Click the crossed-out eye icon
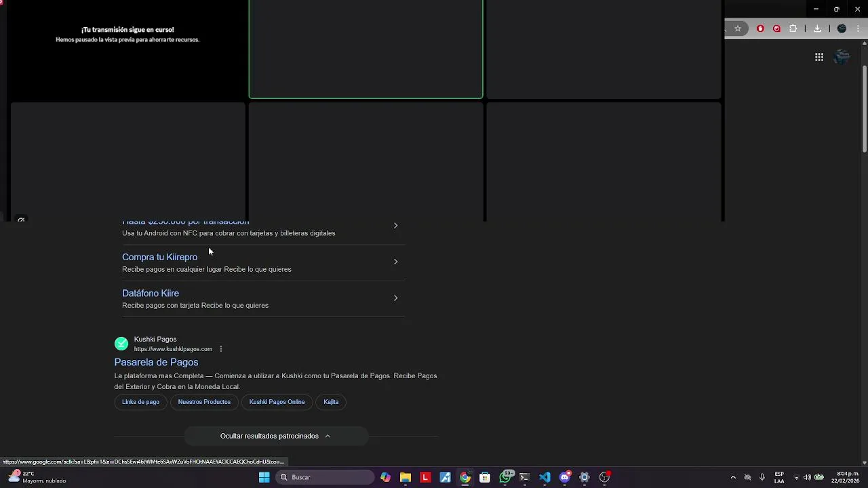Image resolution: width=868 pixels, height=488 pixels. coord(21,220)
